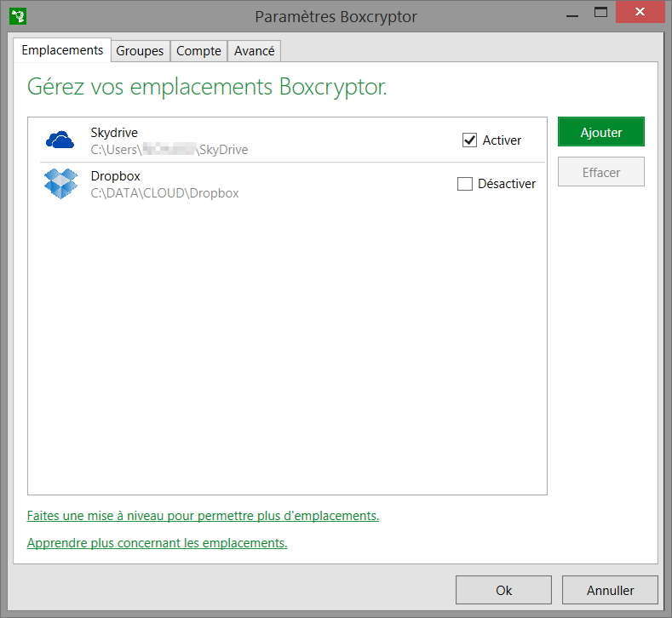The width and height of the screenshot is (672, 618).
Task: Click the 'Gérez vos emplacements Boxcryptor' heading
Action: (207, 87)
